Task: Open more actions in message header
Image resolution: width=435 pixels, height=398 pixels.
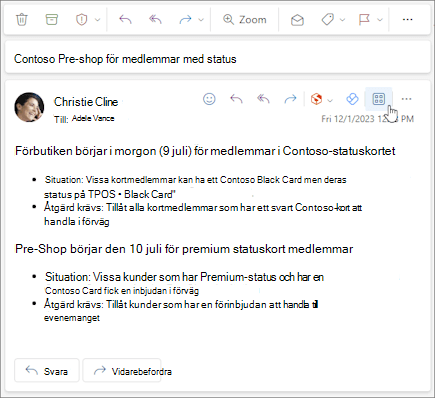Action: (x=406, y=99)
